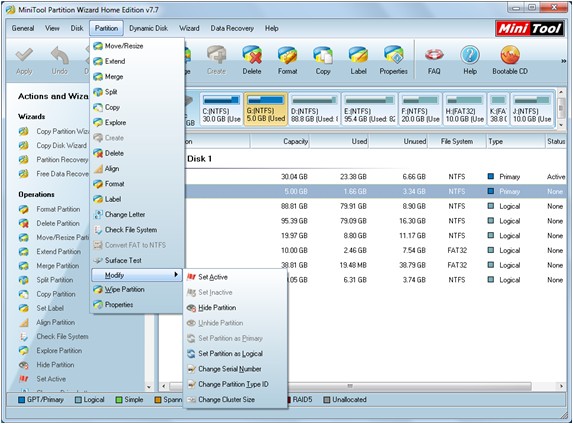Select Surface Test menu entry
The image size is (573, 424).
click(x=137, y=261)
